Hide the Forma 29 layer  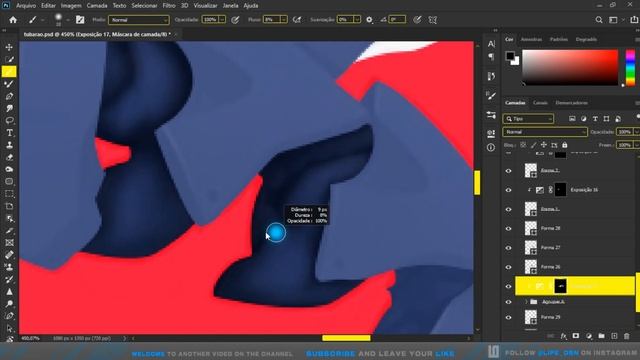[509, 317]
